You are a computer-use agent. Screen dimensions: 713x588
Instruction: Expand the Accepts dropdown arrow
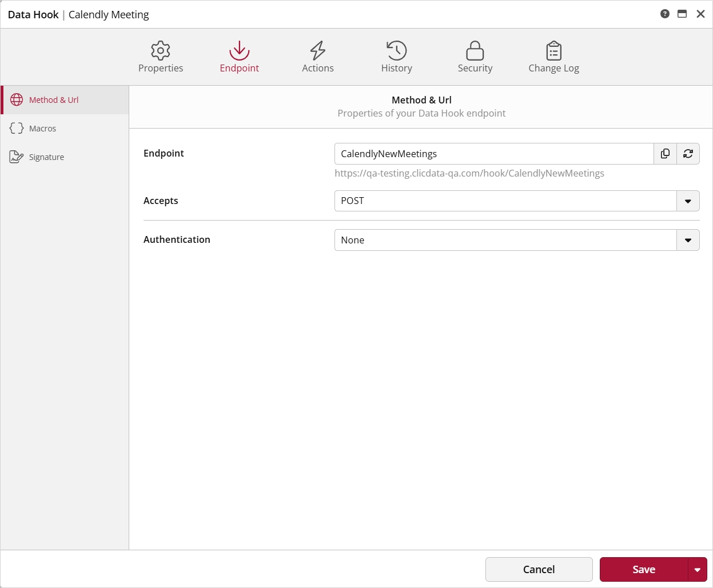click(688, 201)
